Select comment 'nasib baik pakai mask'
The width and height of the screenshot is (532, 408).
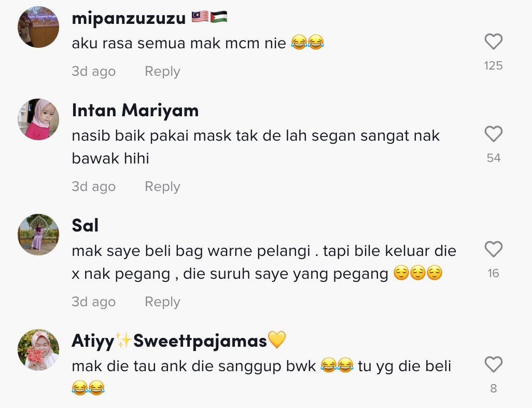pyautogui.click(x=256, y=147)
